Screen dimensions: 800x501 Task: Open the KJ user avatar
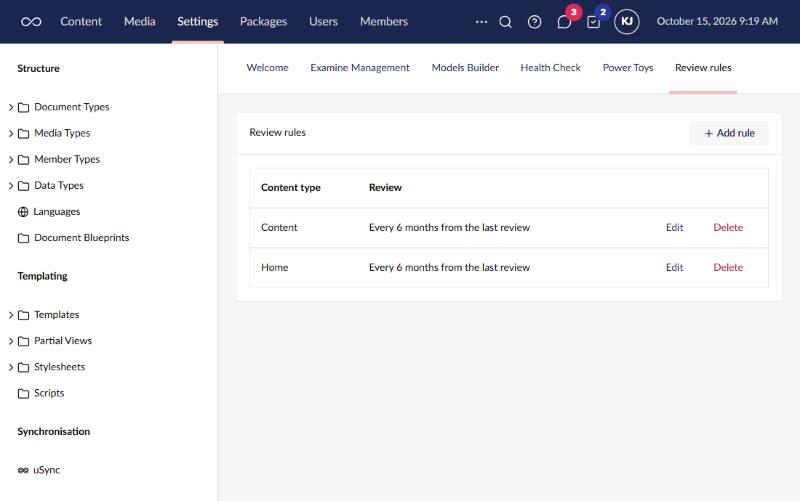(x=627, y=21)
